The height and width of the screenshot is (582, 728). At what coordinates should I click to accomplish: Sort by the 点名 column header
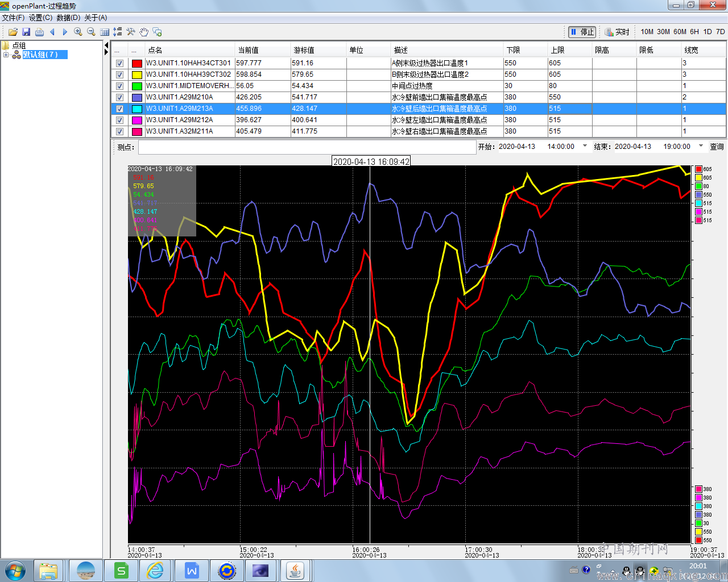tap(189, 50)
